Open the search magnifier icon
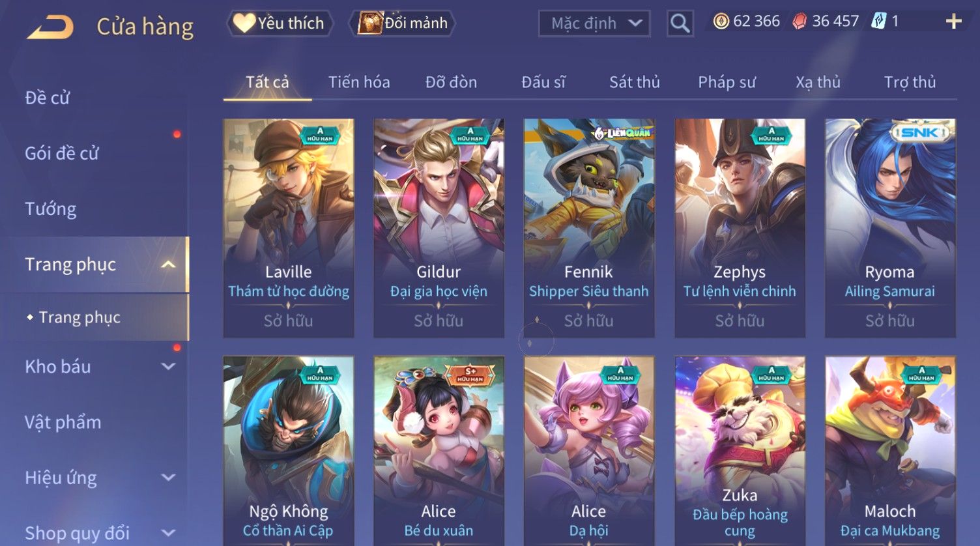Viewport: 980px width, 546px height. (x=680, y=23)
